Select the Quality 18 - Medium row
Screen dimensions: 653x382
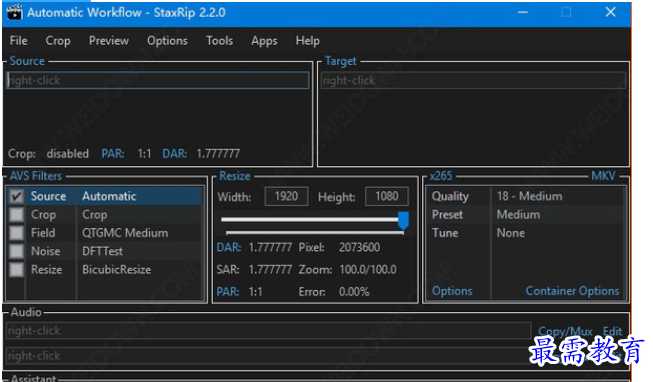[x=526, y=196]
